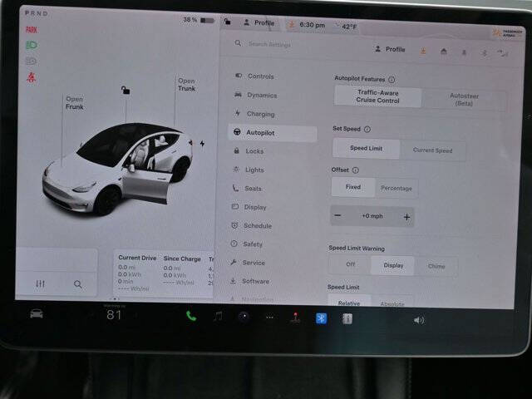Tap the lock icon in top status bar
The image size is (532, 399).
point(228,22)
